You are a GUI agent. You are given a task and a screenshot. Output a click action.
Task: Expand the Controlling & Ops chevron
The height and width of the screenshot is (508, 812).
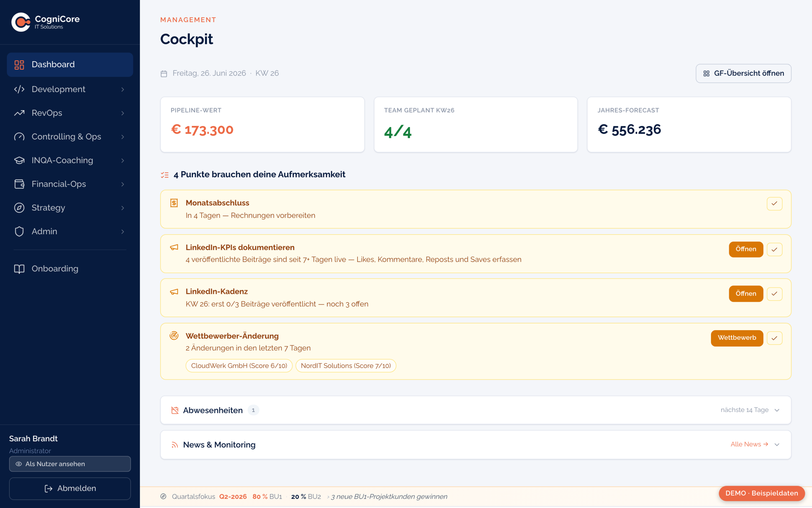[x=123, y=137]
